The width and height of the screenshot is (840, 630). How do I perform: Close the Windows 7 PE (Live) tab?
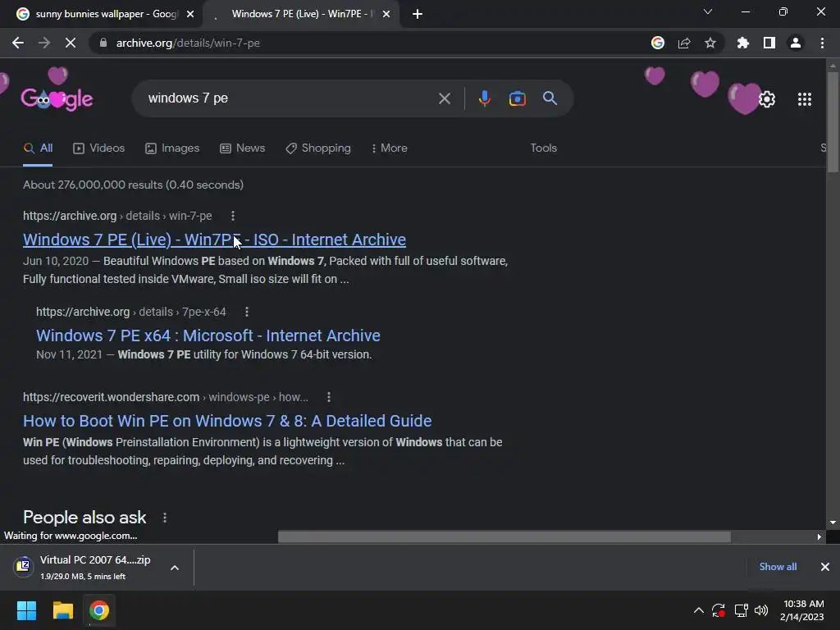pyautogui.click(x=386, y=14)
